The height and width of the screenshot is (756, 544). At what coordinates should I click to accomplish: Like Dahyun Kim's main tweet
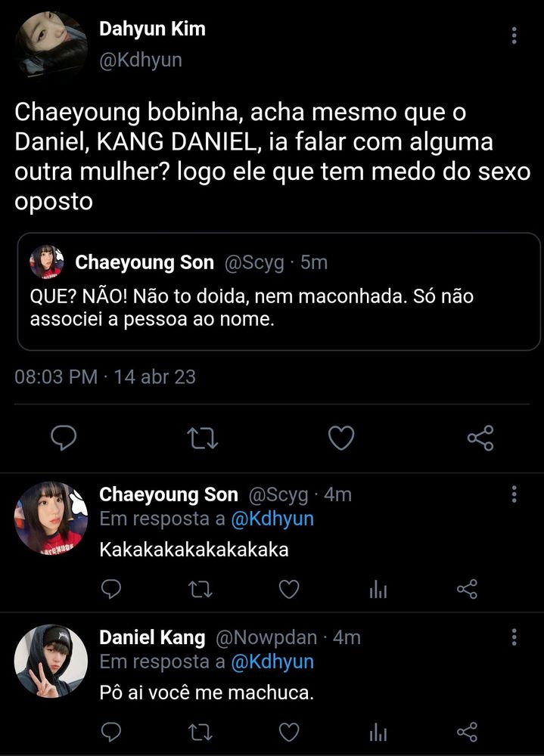tap(341, 438)
